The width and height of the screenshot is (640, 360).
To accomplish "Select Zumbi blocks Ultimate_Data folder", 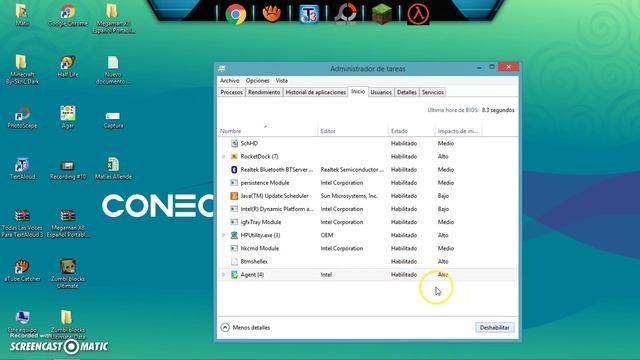I will tap(68, 325).
